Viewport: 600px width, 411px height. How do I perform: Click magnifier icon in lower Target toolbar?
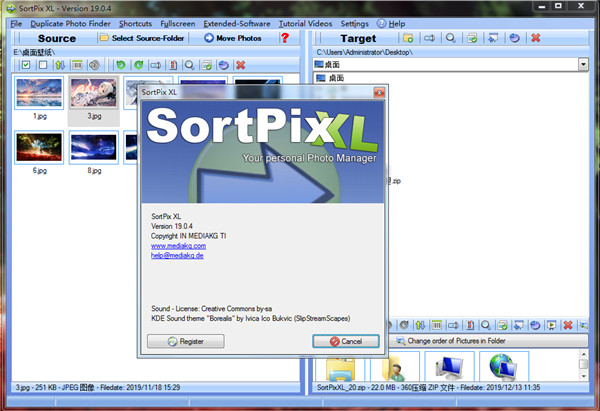click(x=486, y=325)
